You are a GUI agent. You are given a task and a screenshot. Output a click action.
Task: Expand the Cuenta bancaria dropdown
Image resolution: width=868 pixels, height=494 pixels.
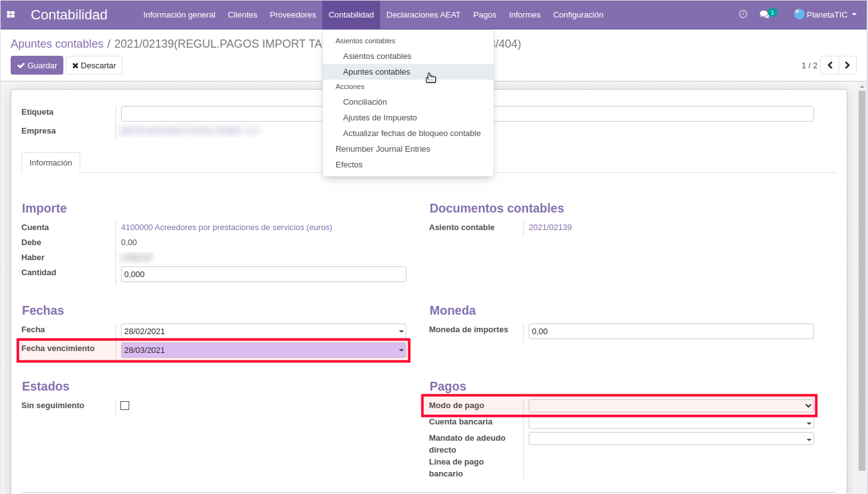[808, 423]
